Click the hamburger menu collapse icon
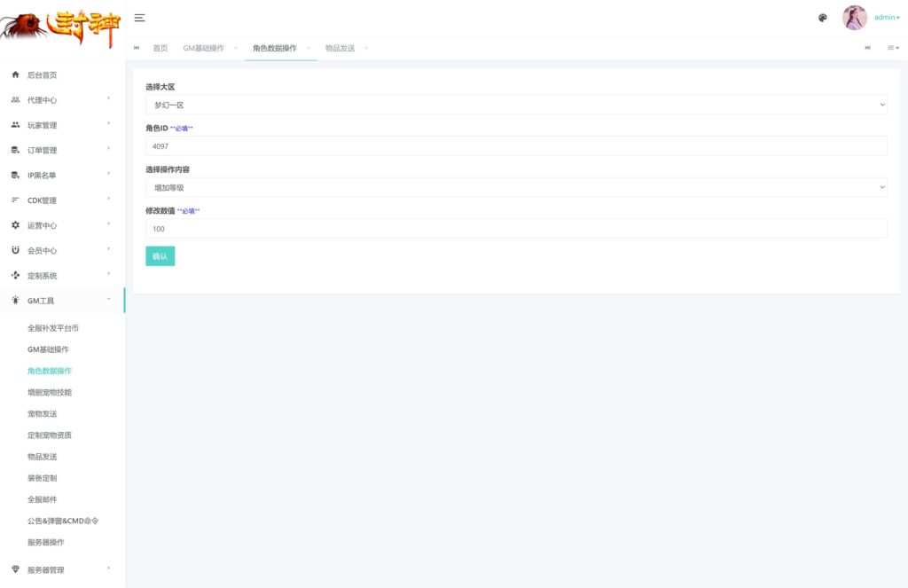The width and height of the screenshot is (908, 588). (x=139, y=18)
